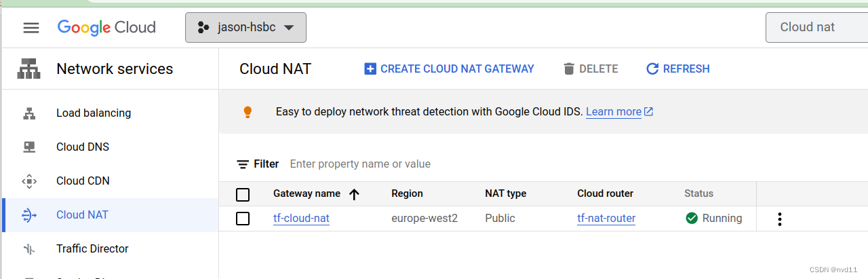Click the Network services heading text
868x279 pixels.
tap(115, 69)
